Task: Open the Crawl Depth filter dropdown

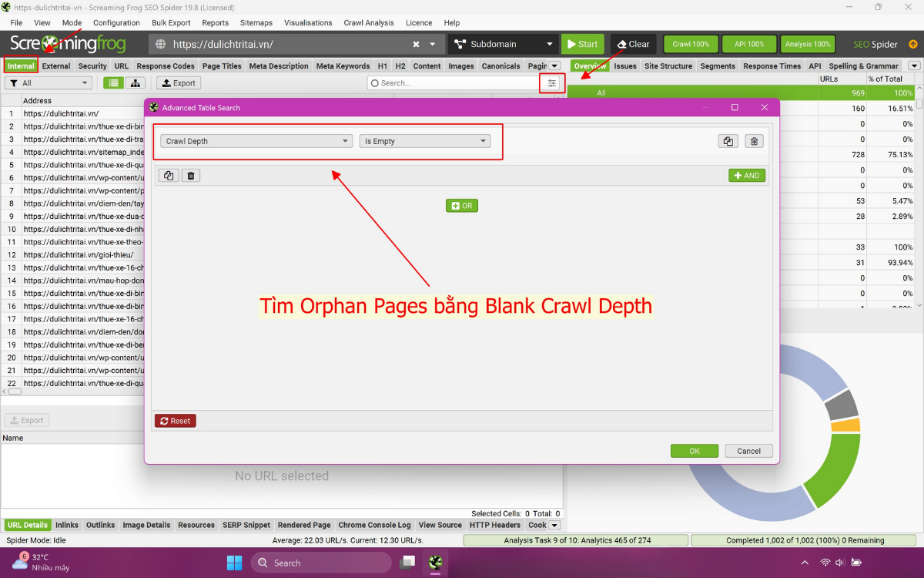Action: coord(256,141)
